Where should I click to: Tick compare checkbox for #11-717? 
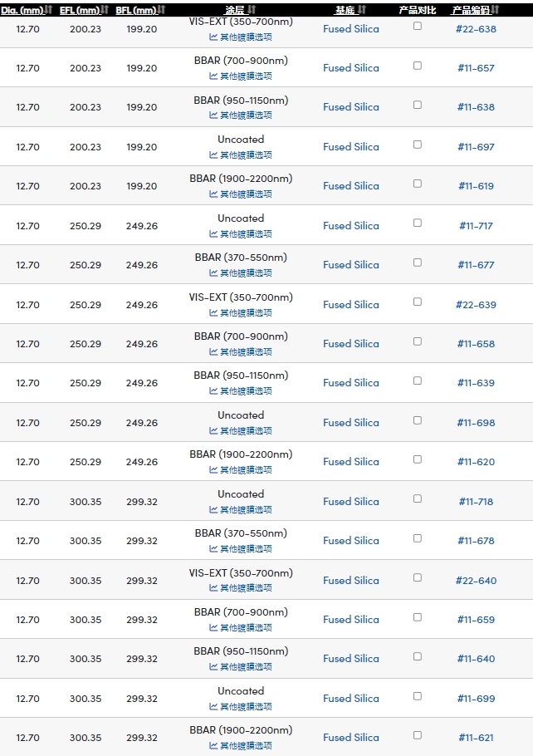[418, 223]
